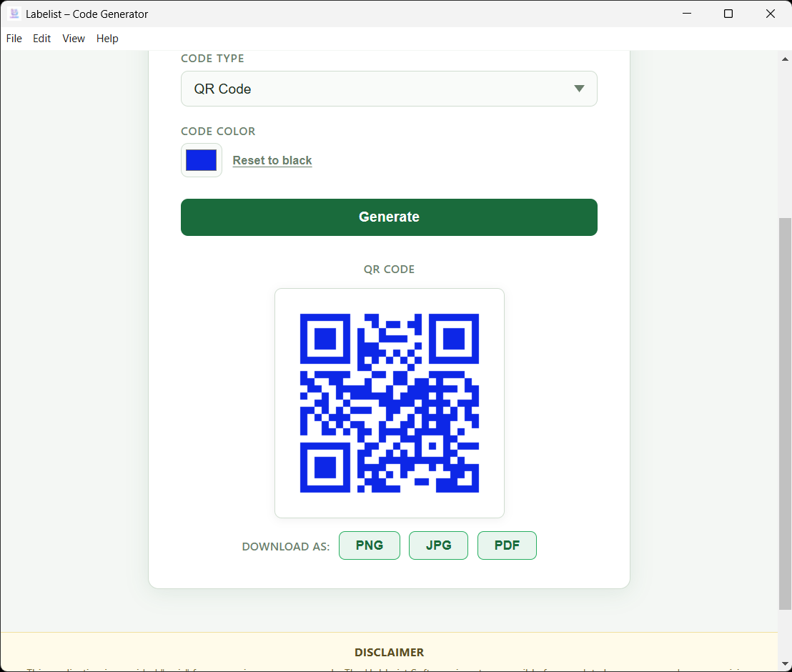Select the QR Code text in the selector
The image size is (792, 672).
click(222, 89)
